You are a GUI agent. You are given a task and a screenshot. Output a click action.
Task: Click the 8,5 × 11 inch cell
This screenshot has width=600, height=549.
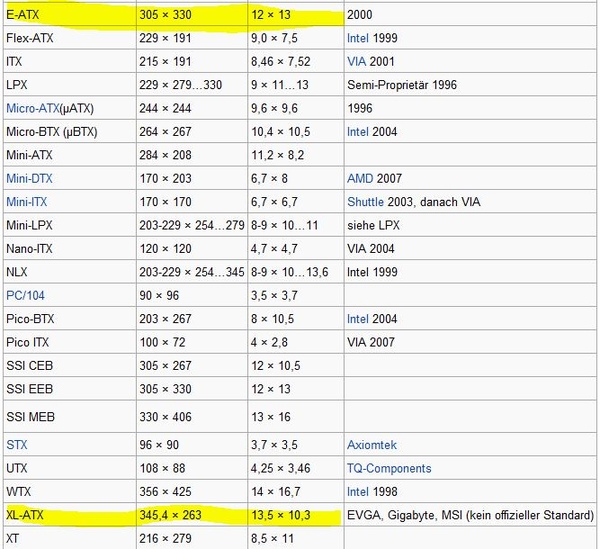pos(296,538)
